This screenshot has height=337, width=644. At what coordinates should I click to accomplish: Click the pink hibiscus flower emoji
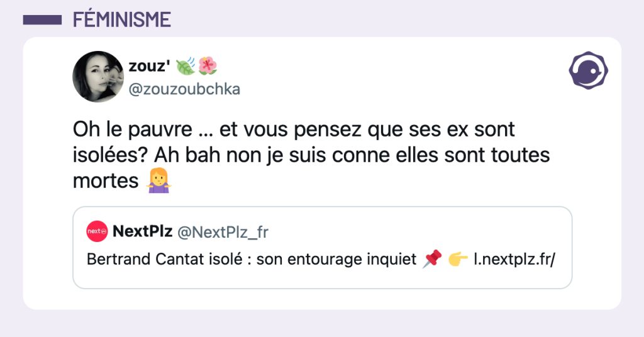click(x=208, y=65)
